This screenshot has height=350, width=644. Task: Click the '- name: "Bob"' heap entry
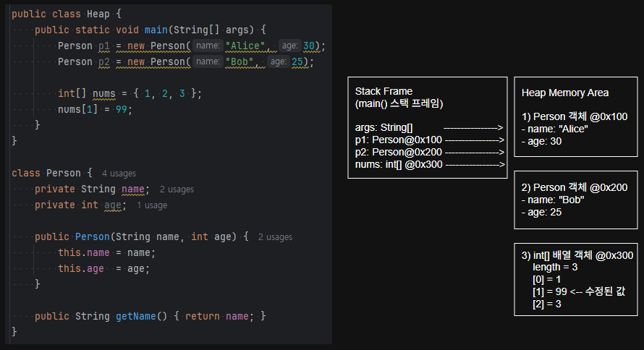(x=553, y=200)
